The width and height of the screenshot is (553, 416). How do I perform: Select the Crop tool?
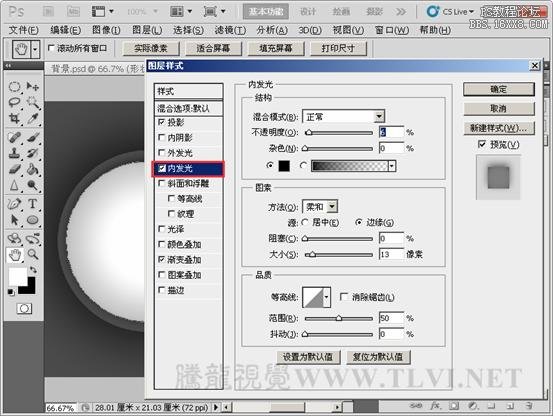[14, 118]
